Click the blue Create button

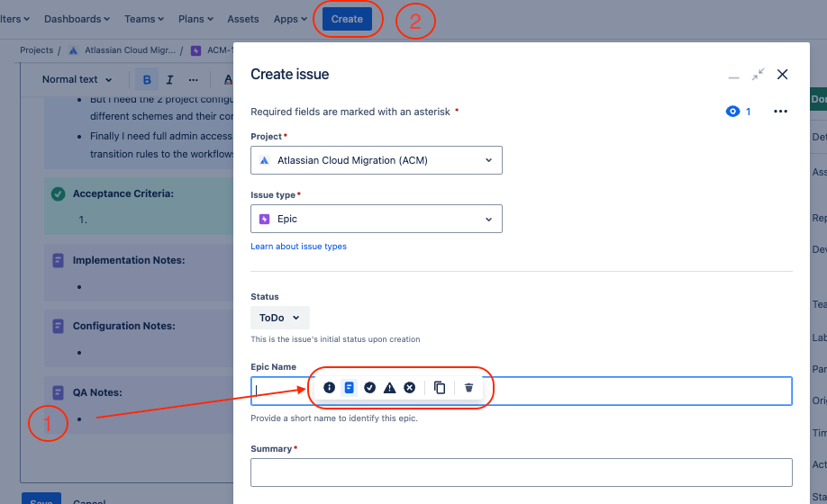click(x=347, y=19)
